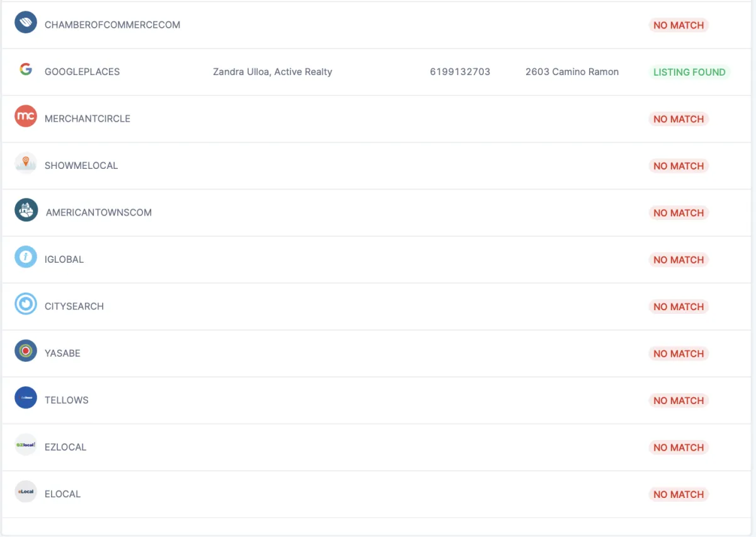Click the address 2603 Camino Ramon
This screenshot has width=756, height=537.
click(572, 72)
